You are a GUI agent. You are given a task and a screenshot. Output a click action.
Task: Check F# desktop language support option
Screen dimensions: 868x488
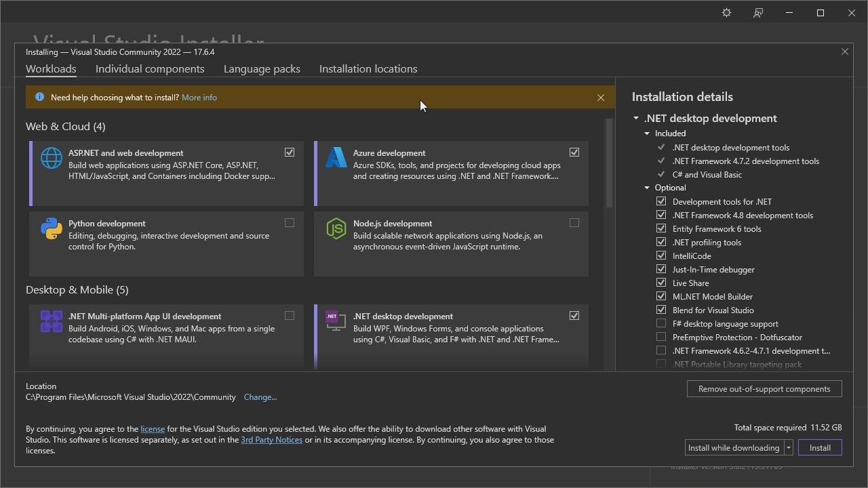(x=661, y=324)
